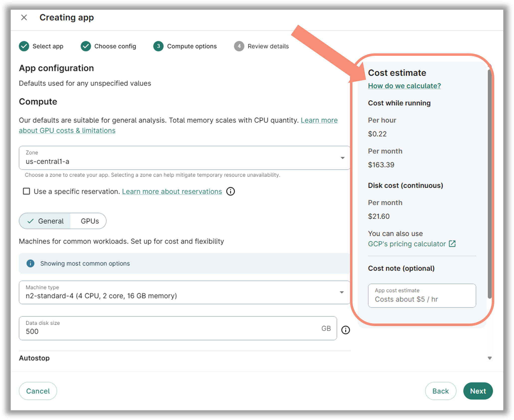This screenshot has height=420, width=514.
Task: Click the $0.22 per hour value
Action: [x=377, y=134]
